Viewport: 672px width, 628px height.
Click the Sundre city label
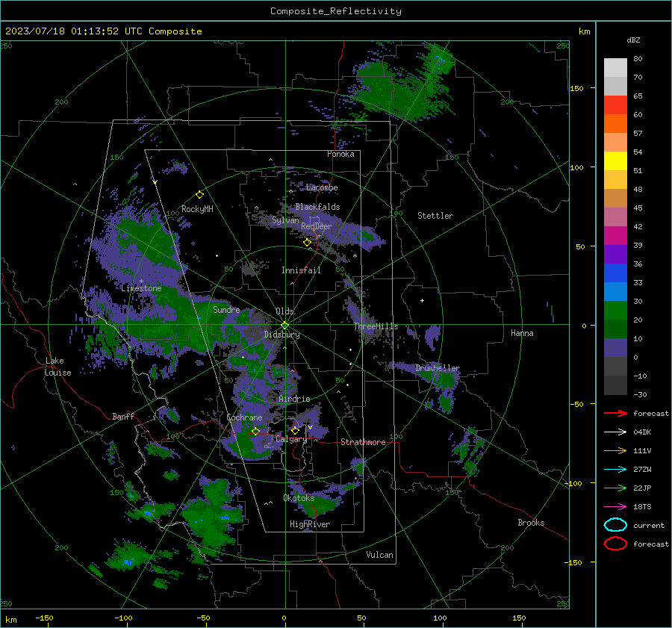coord(227,309)
